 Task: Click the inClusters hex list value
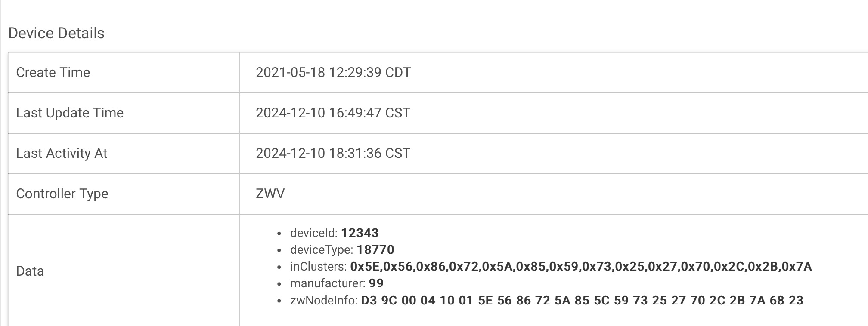[x=581, y=267]
